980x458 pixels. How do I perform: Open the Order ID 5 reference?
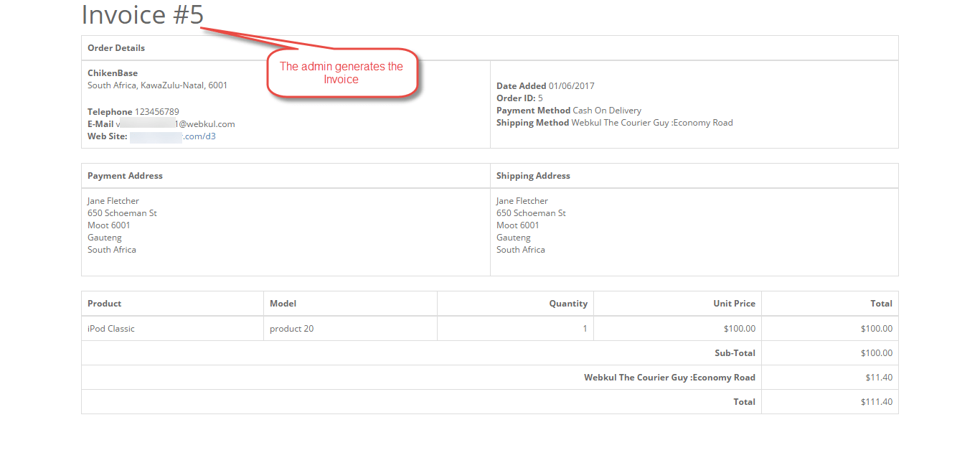539,98
